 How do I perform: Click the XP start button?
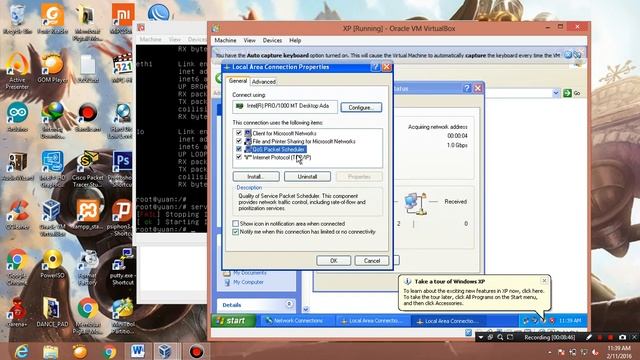click(233, 321)
